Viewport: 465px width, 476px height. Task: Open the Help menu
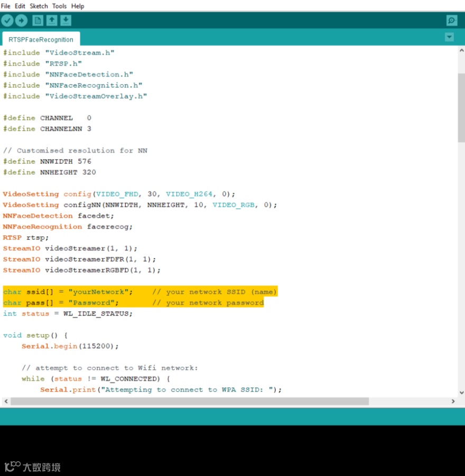coord(78,6)
